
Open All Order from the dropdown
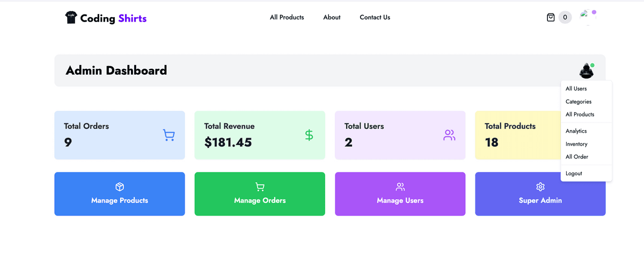[577, 157]
